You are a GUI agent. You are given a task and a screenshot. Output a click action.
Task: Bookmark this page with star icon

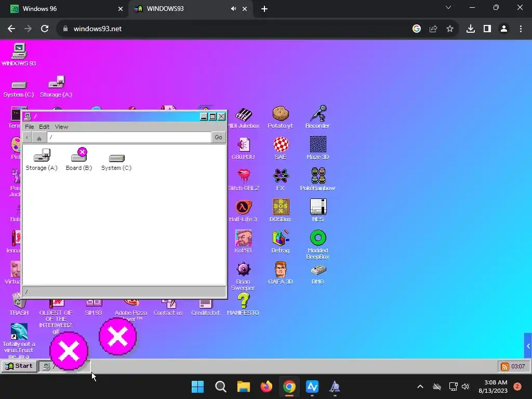point(450,29)
